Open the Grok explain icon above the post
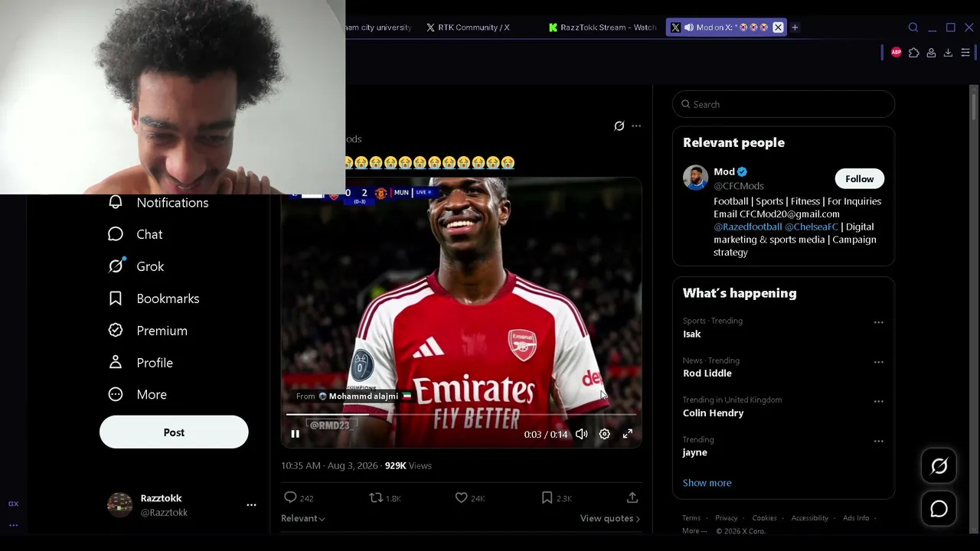 (x=619, y=126)
